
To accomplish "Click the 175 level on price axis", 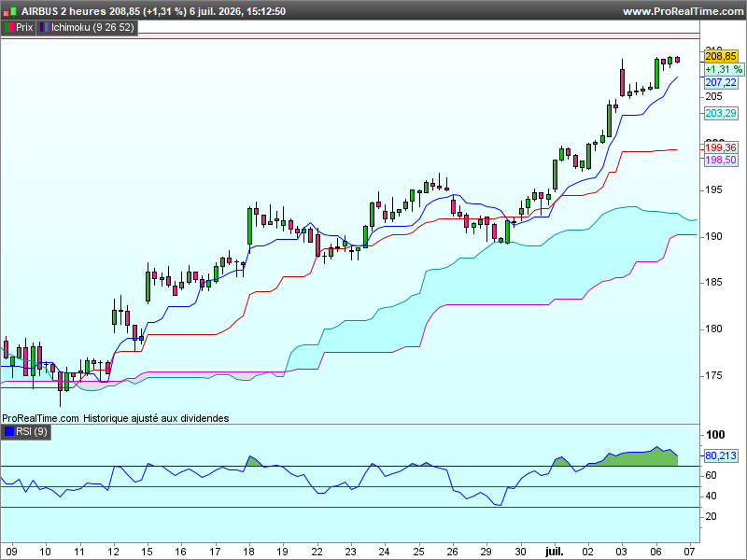I will click(x=713, y=376).
